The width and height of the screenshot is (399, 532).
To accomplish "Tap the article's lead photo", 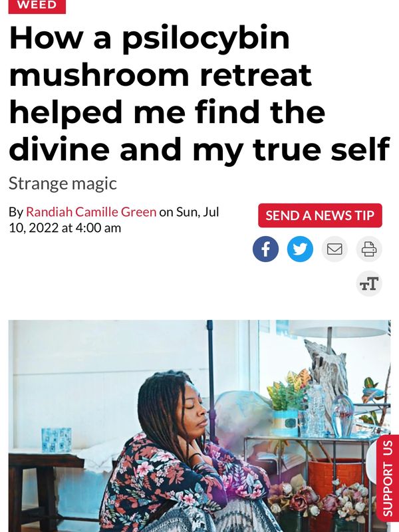I will tap(199, 426).
